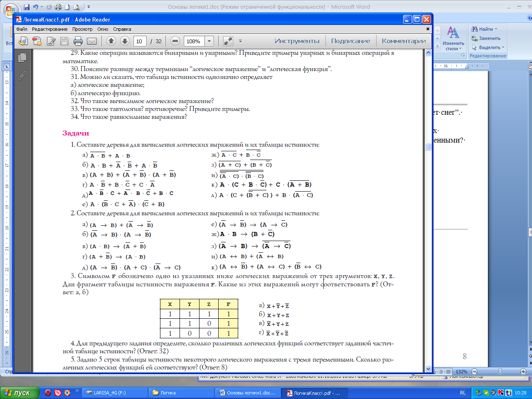Click scroll up arrow of Reader scrollbar

428,52
